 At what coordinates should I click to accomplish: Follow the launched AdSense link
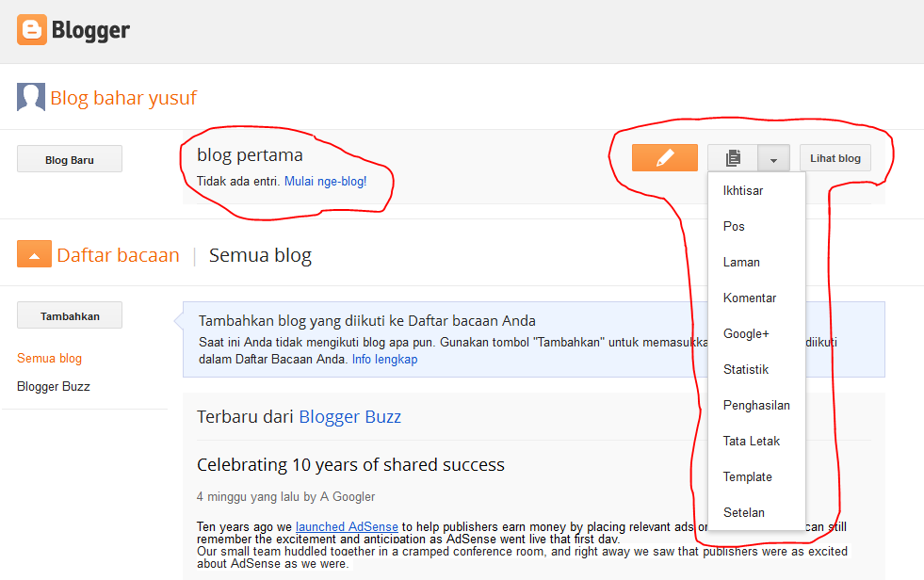(x=348, y=526)
